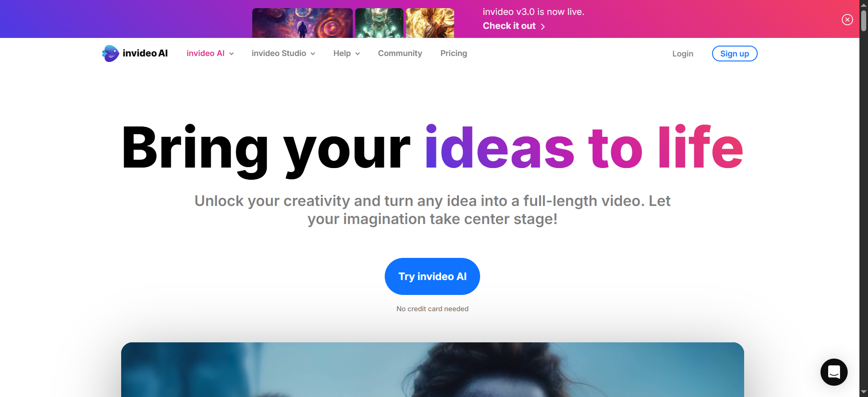Open the Check it out link
Image resolution: width=868 pixels, height=397 pixels.
coord(509,26)
